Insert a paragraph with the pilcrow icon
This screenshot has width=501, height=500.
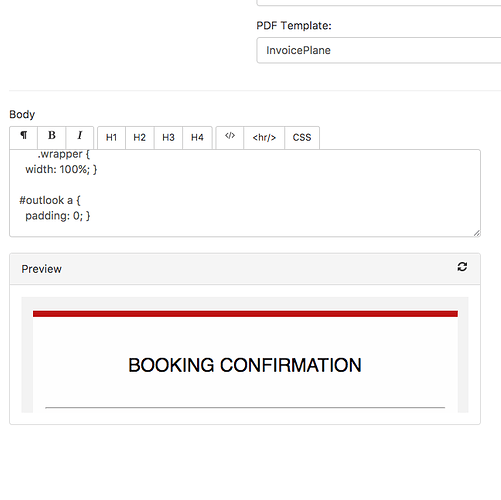[23, 137]
